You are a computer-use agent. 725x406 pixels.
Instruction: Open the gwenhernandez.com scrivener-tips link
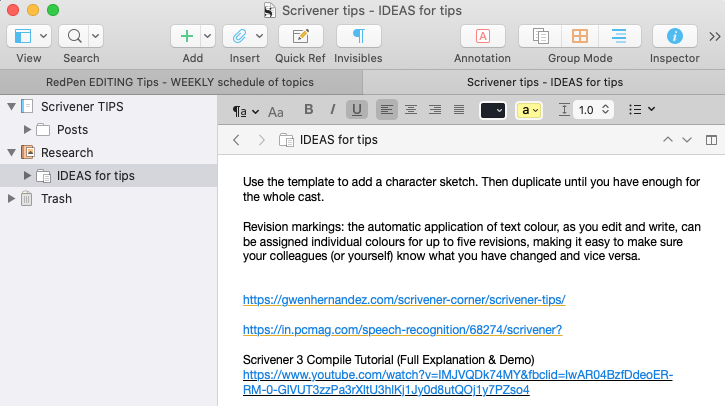click(x=404, y=300)
